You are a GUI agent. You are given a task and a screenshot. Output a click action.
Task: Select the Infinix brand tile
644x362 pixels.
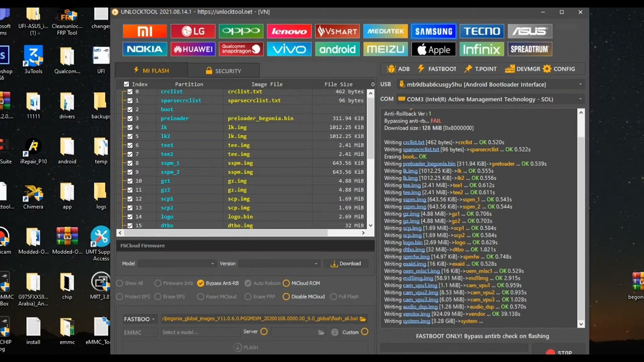[x=482, y=49]
